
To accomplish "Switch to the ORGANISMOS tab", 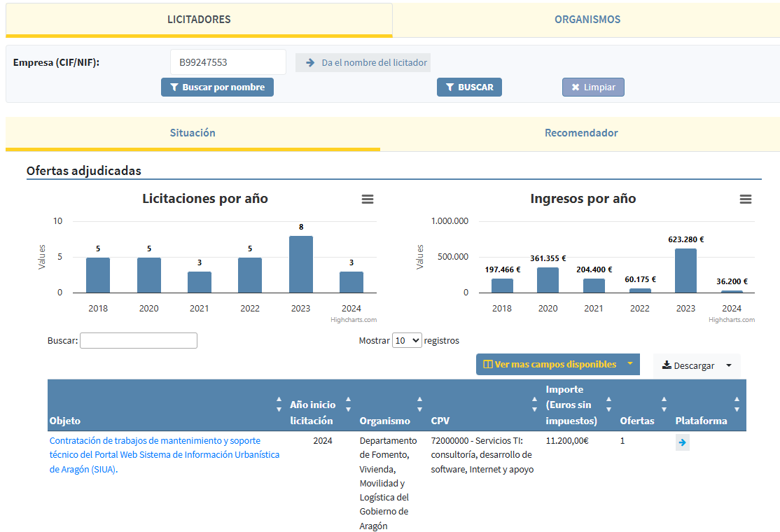I will (587, 20).
